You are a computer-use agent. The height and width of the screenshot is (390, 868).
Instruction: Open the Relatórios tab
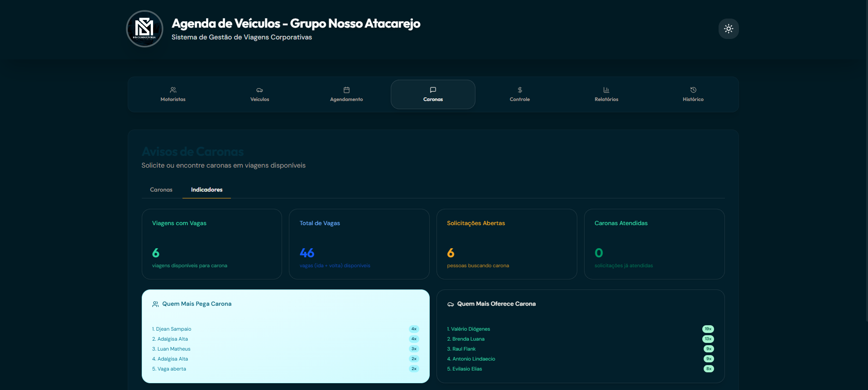[606, 94]
